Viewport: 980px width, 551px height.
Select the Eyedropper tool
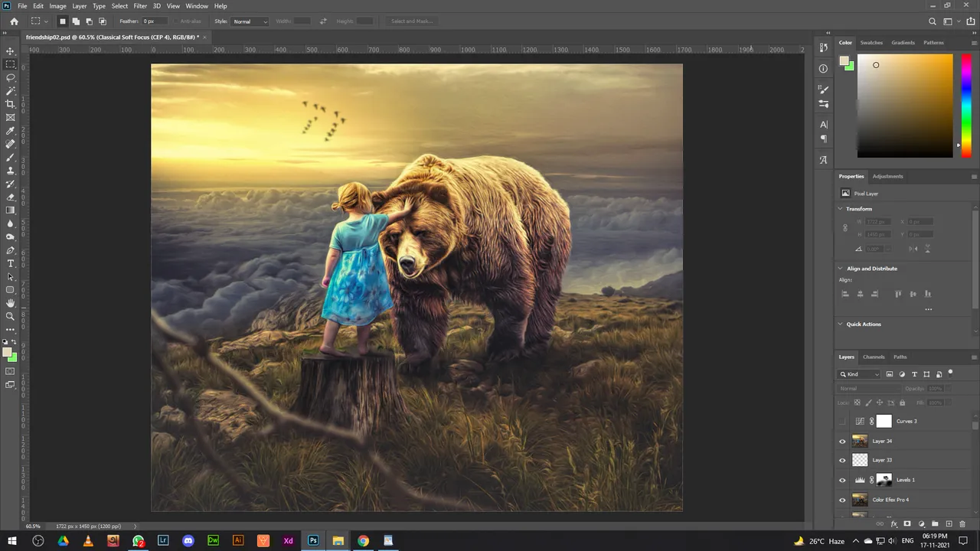(x=11, y=131)
